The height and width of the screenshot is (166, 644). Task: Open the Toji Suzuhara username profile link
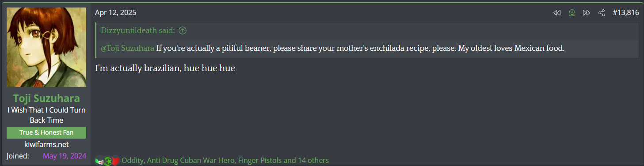pyautogui.click(x=46, y=98)
